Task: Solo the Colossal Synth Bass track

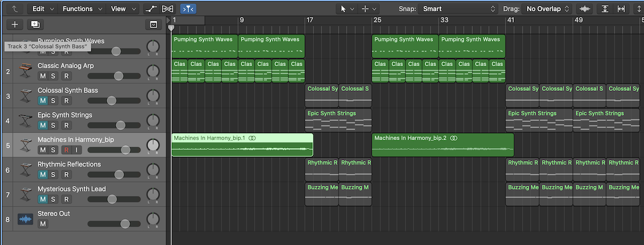Action: (53, 100)
